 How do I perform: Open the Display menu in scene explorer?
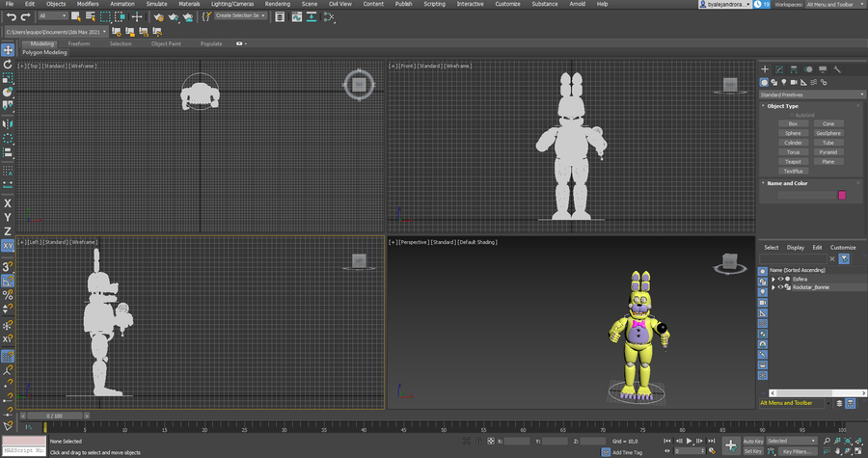pos(796,247)
